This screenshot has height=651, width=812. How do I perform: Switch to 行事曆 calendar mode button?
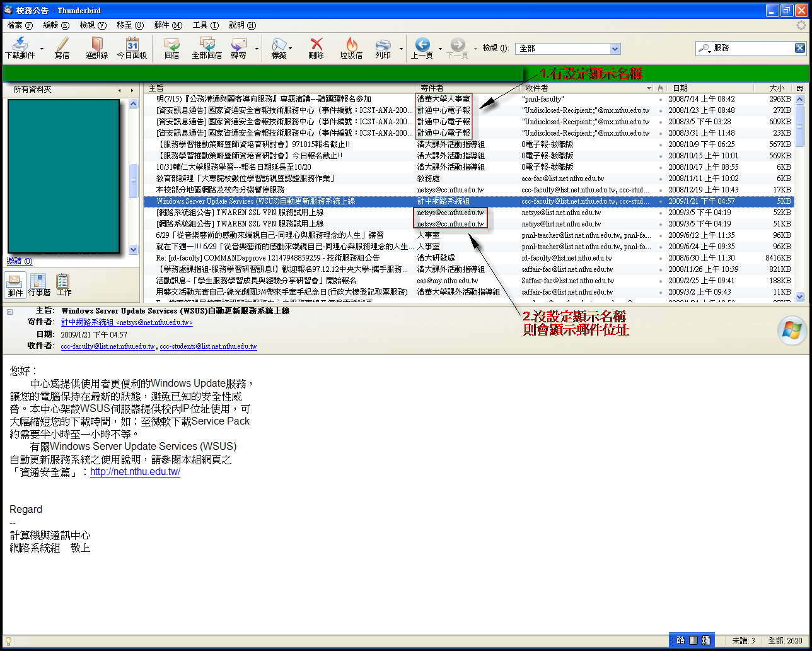coord(39,284)
